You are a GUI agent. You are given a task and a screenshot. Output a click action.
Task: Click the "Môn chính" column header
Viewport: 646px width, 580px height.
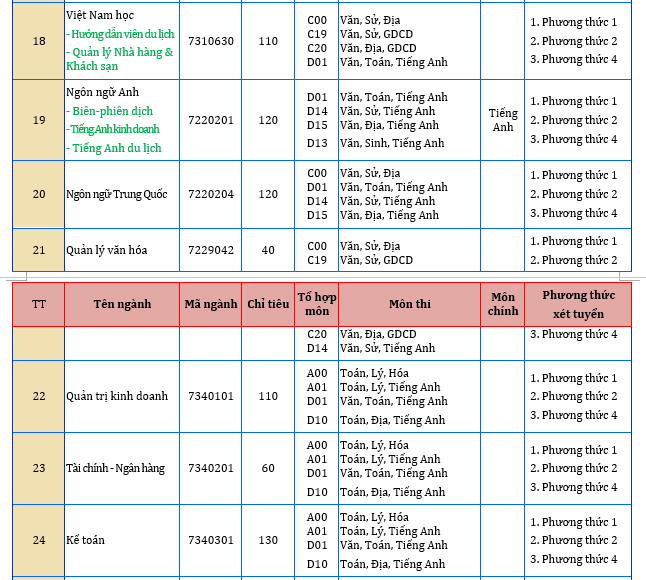pyautogui.click(x=503, y=304)
